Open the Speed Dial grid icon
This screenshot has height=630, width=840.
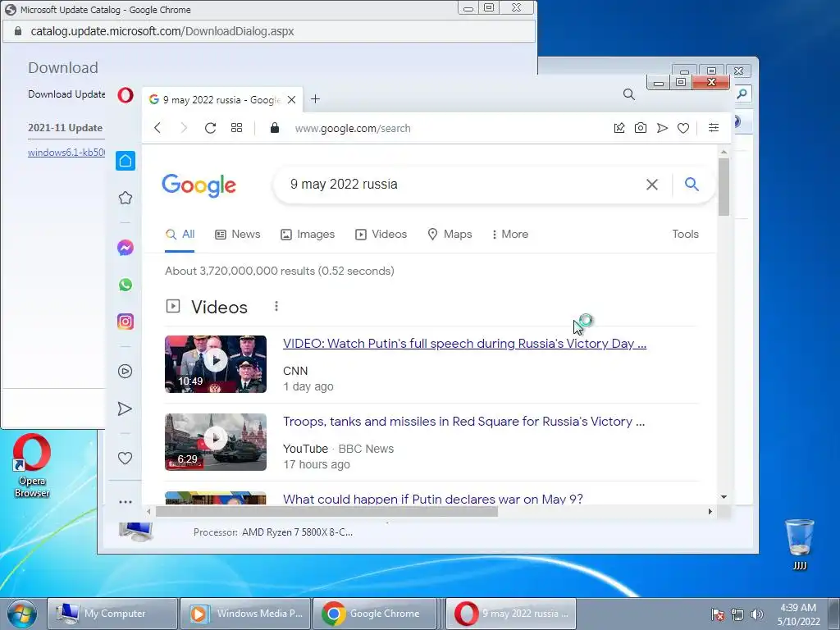click(236, 128)
